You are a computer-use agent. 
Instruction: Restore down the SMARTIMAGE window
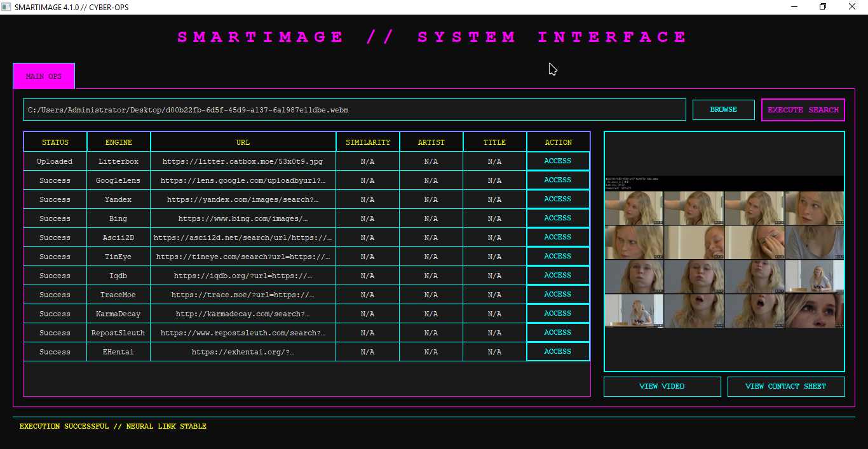tap(824, 6)
